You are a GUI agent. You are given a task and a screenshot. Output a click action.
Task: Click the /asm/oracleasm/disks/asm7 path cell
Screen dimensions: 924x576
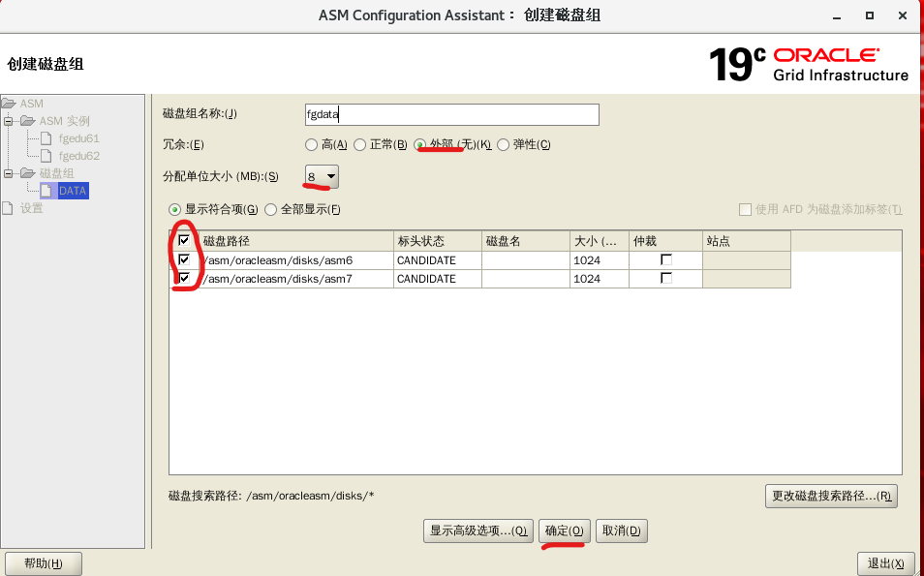(296, 279)
